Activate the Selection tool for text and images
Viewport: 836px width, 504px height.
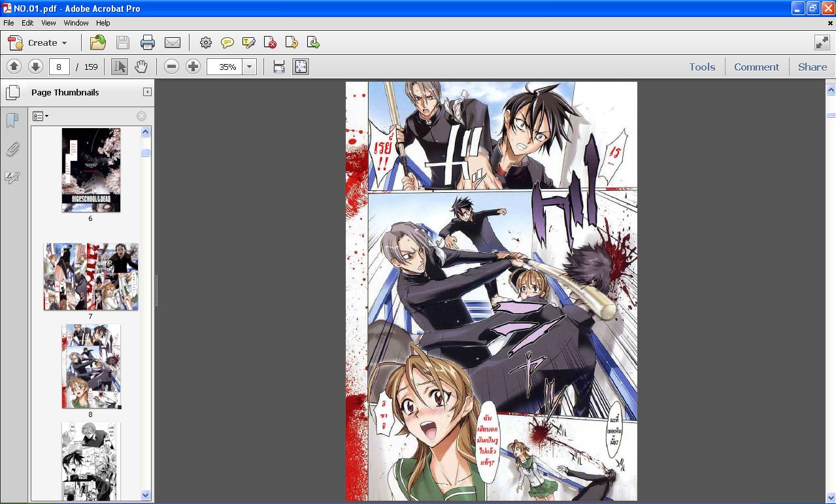point(120,67)
